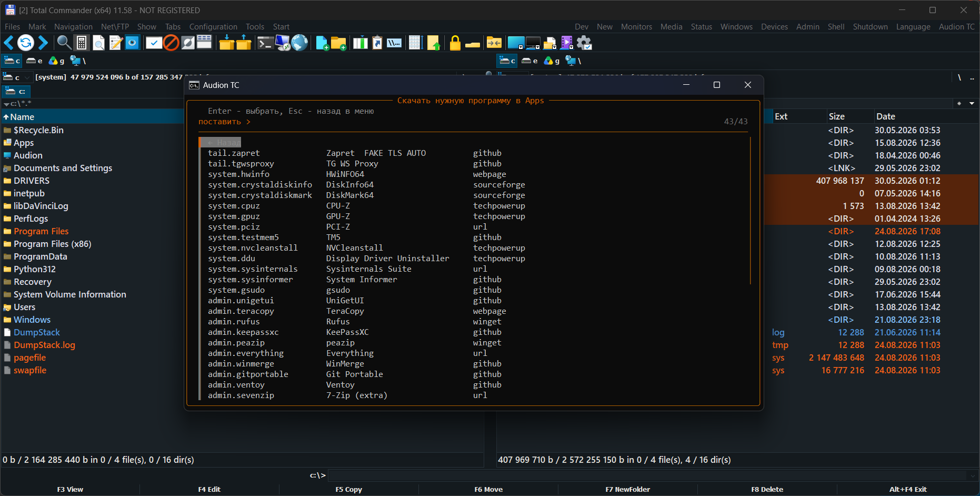Click the refresh icon in the toolbar
Screen dimensions: 980x496
[x=26, y=43]
